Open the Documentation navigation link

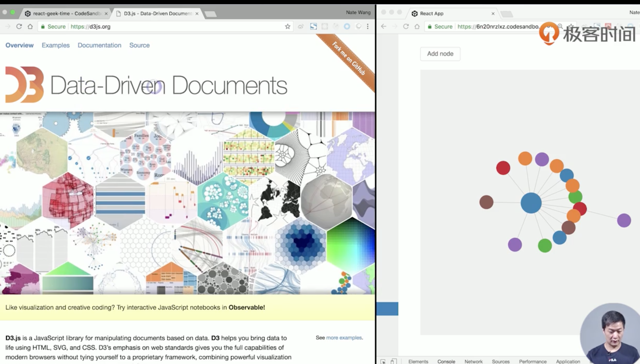[99, 45]
